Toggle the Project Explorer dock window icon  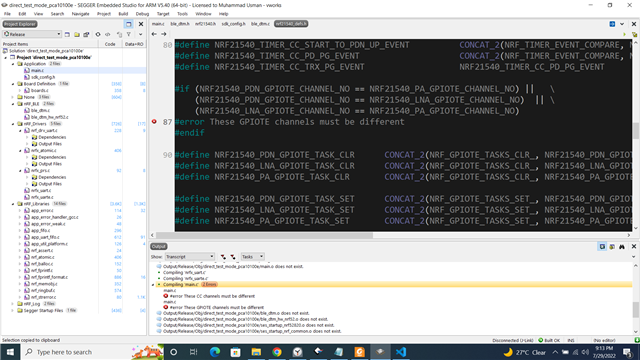(x=129, y=24)
